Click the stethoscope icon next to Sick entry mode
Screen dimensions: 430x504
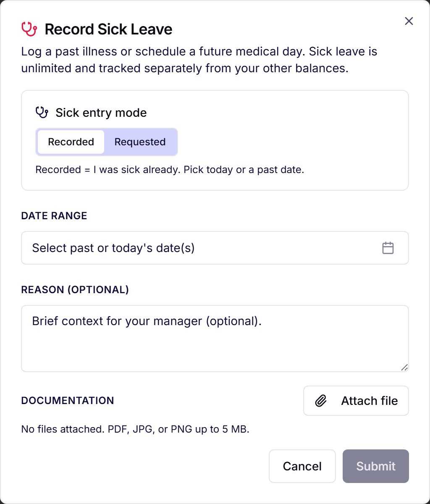point(42,113)
